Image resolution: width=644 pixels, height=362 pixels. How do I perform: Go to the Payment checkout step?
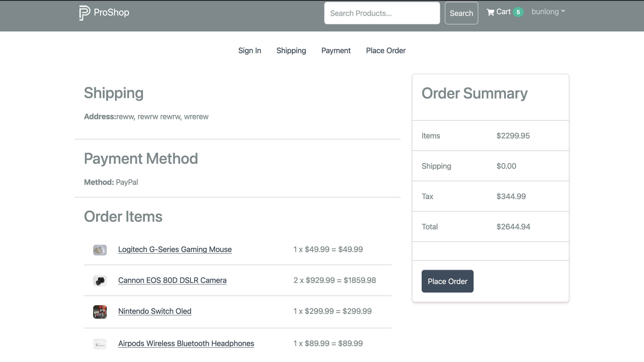click(336, 50)
